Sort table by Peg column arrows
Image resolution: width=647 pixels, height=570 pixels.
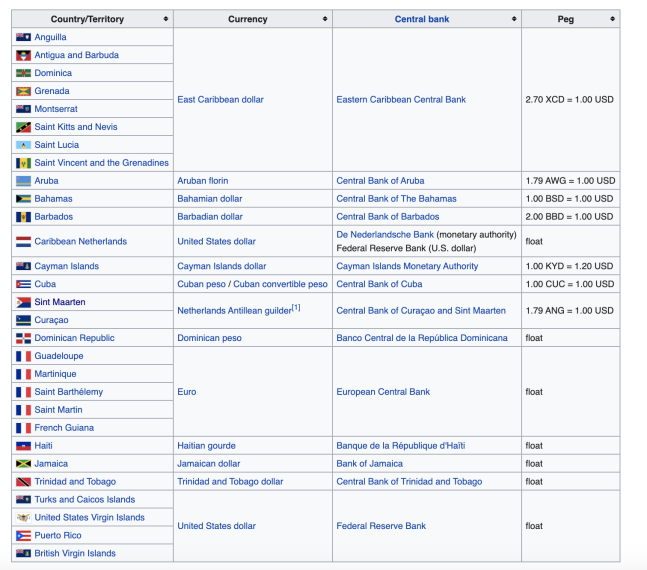[612, 19]
